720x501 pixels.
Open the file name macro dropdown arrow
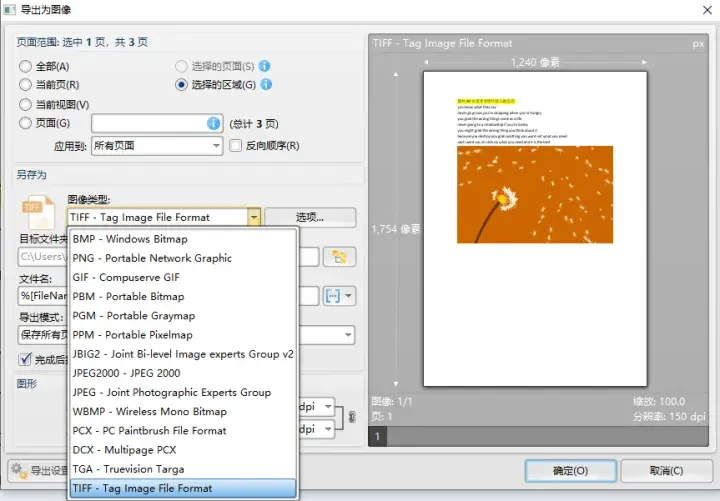point(349,296)
